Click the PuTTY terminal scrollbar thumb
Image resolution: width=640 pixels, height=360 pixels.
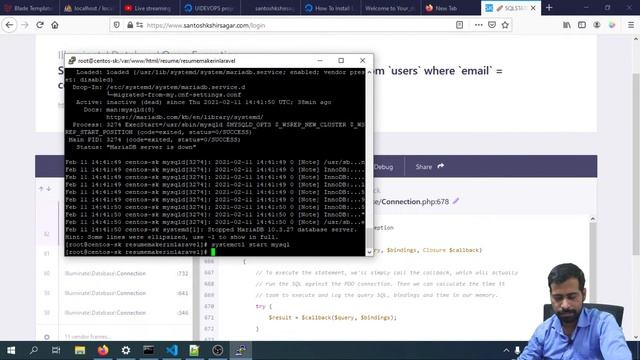click(x=369, y=238)
